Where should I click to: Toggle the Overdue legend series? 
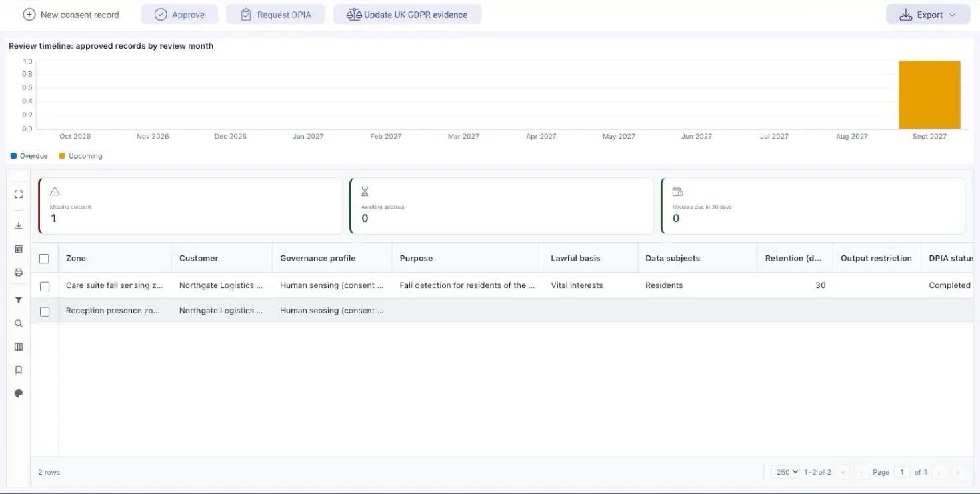coord(29,156)
